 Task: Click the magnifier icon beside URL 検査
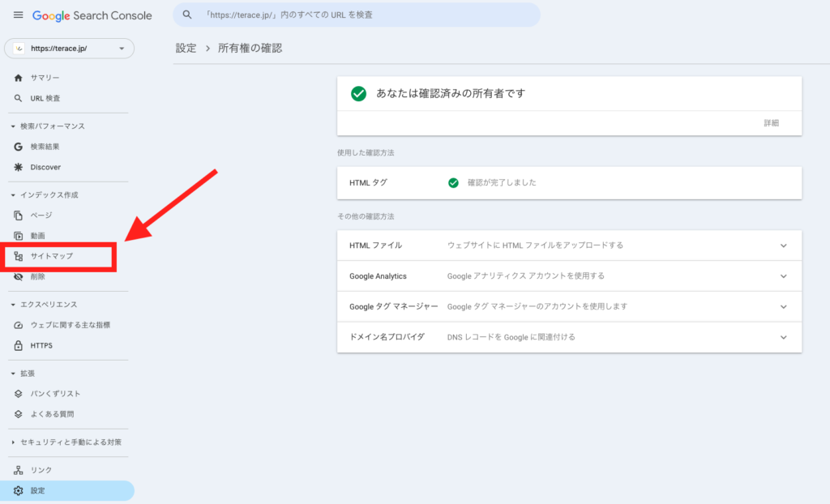[x=19, y=99]
